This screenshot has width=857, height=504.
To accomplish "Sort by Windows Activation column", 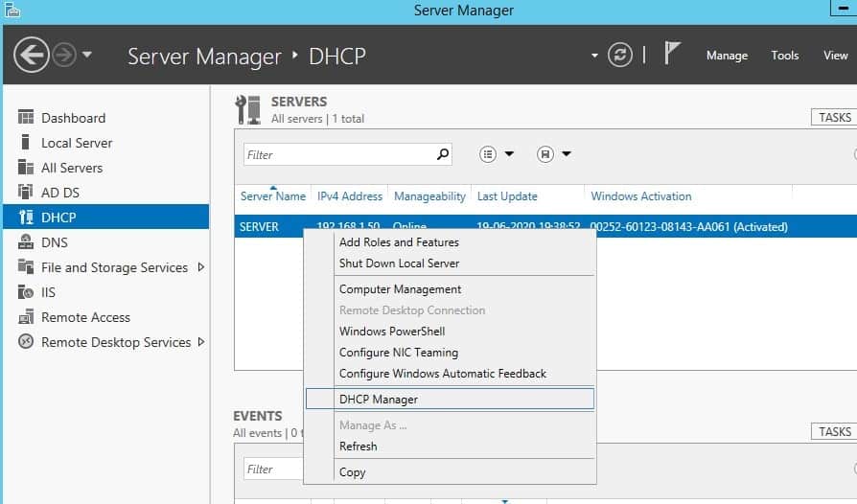I will point(641,196).
